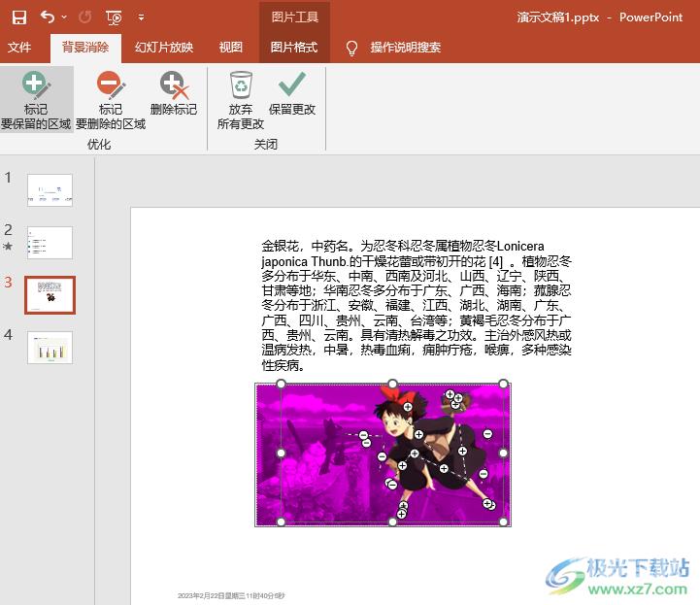Click the 图片工具 contextual tab header
The height and width of the screenshot is (605, 700).
pyautogui.click(x=294, y=17)
